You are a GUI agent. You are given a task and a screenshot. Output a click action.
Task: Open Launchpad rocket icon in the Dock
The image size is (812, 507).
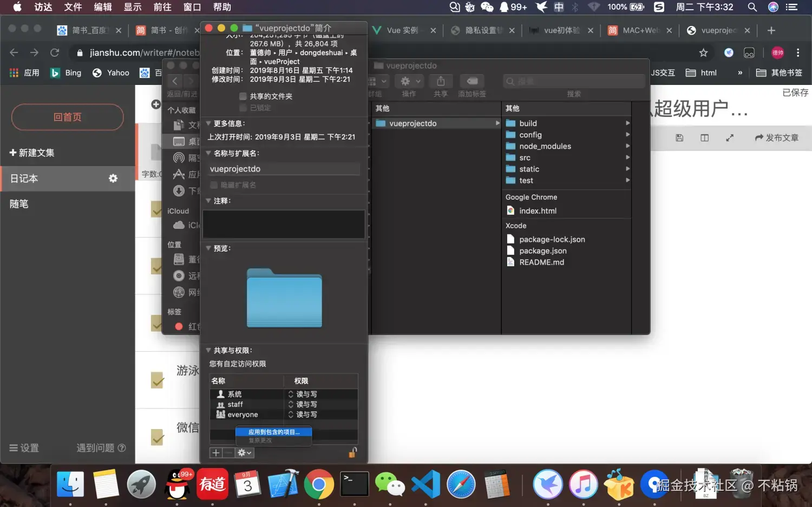(x=141, y=484)
